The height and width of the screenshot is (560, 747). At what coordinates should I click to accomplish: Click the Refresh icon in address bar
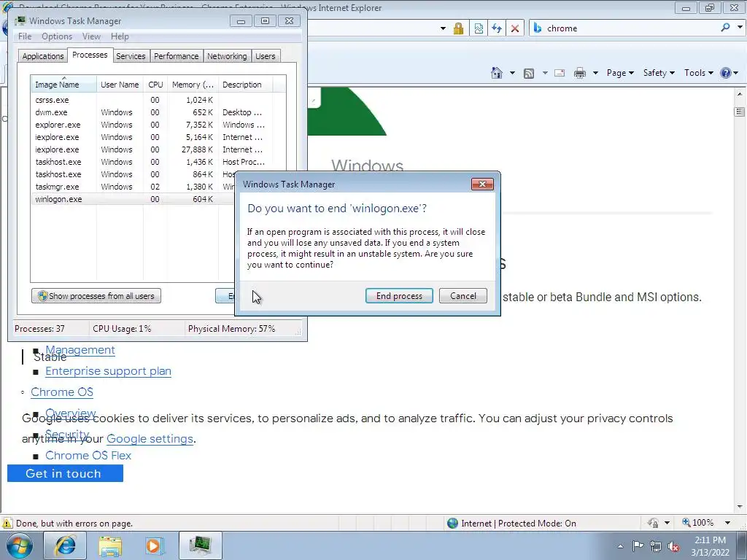[497, 28]
